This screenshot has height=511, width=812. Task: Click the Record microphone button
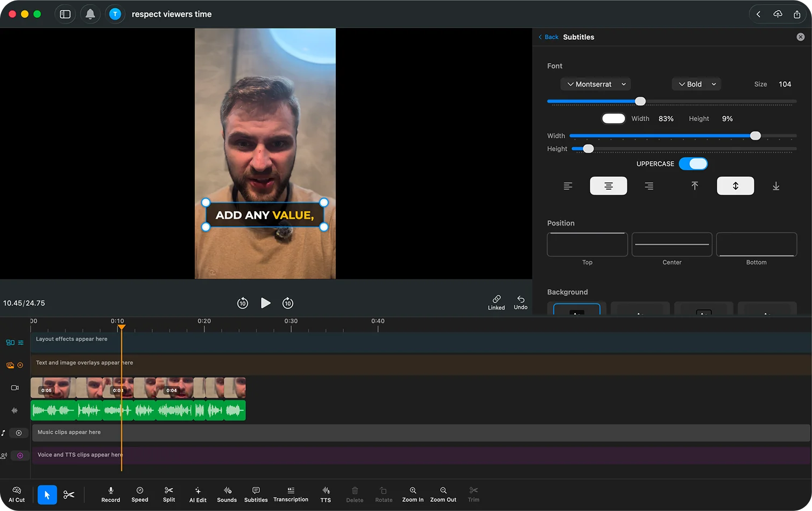[111, 494]
